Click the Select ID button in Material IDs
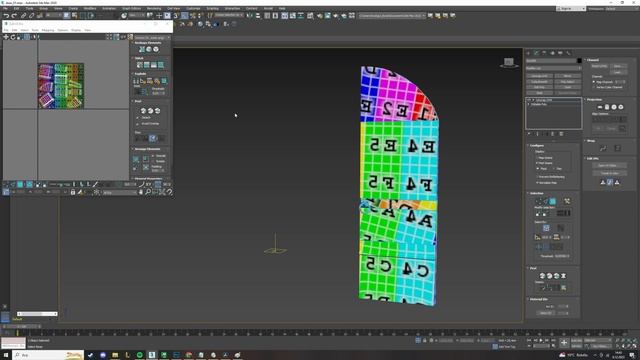 click(545, 313)
